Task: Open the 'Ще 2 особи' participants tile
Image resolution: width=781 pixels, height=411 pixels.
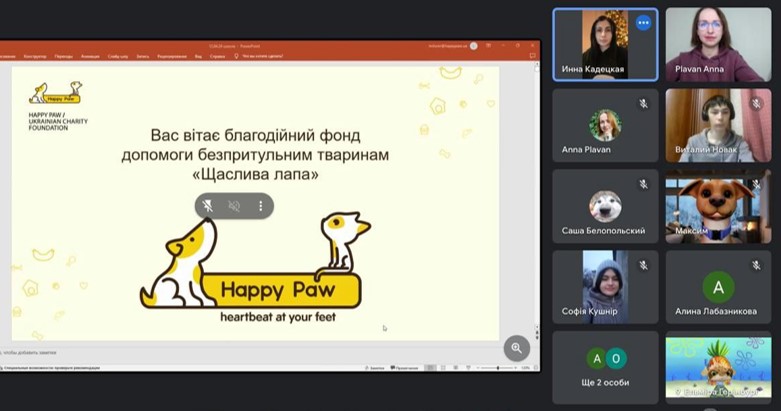Action: (x=605, y=368)
